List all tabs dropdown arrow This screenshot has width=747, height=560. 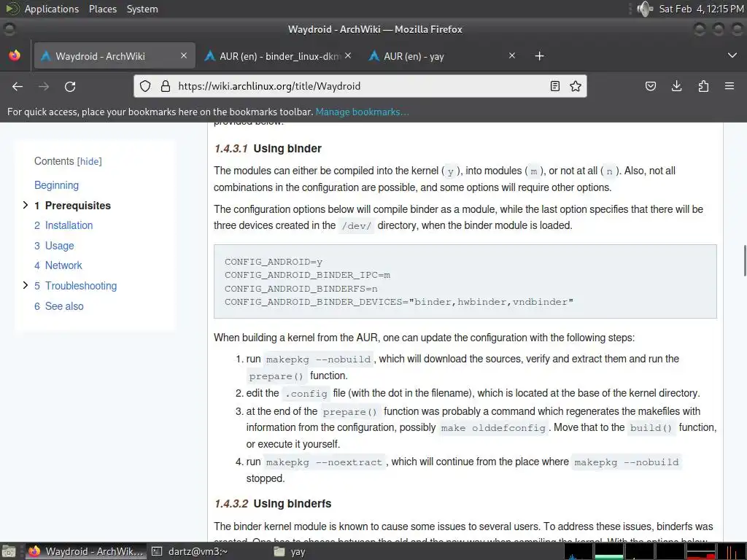click(x=732, y=55)
